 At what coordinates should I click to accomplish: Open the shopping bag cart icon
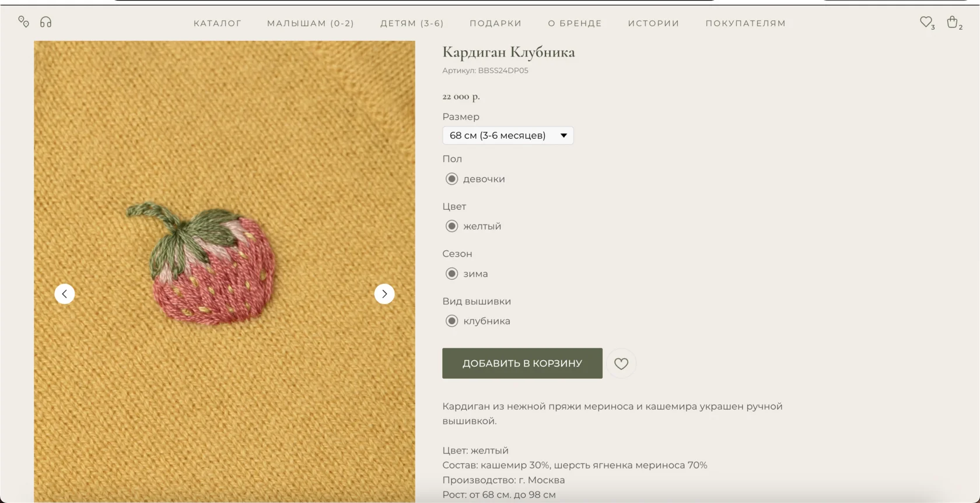(x=953, y=22)
